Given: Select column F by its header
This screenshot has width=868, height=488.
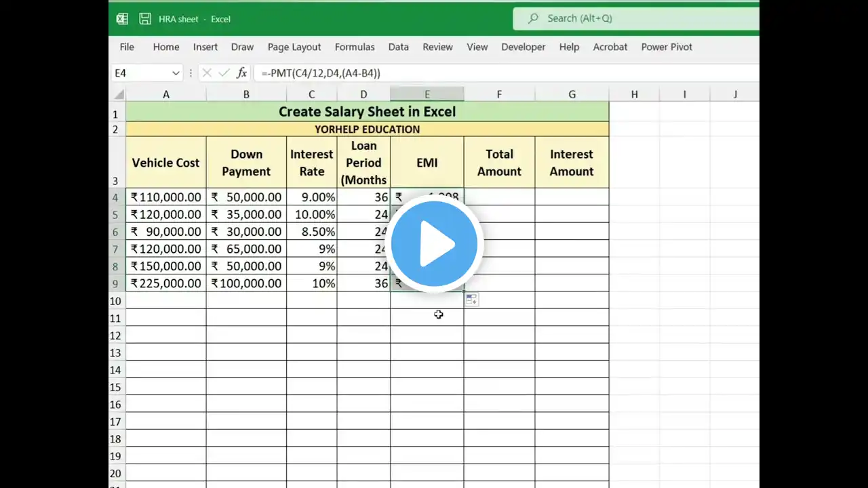Looking at the screenshot, I should [499, 94].
